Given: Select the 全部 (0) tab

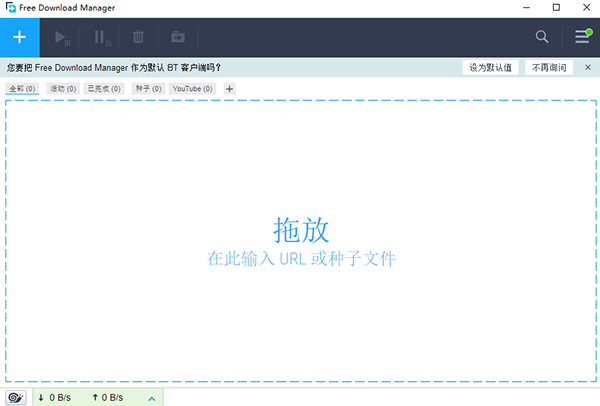Looking at the screenshot, I should coord(22,89).
